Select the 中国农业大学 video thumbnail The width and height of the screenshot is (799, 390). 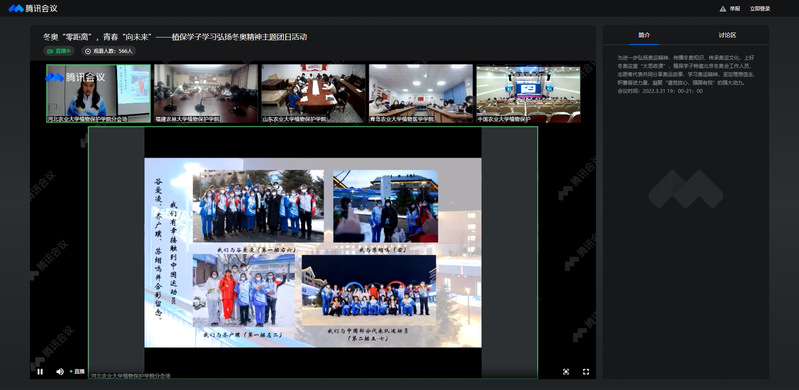528,93
